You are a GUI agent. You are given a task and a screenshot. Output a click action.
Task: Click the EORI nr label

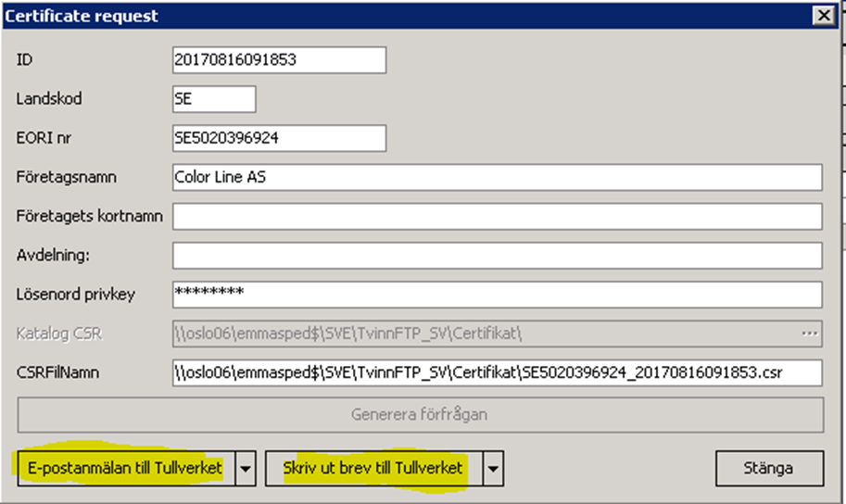(44, 138)
